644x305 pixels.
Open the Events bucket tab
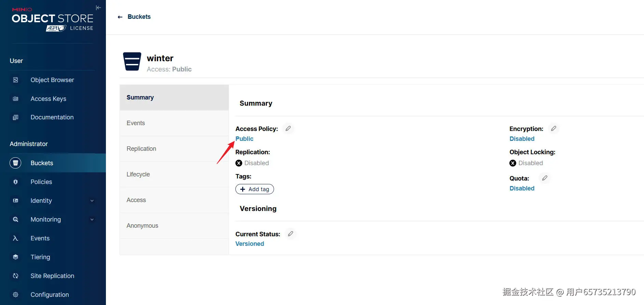tap(136, 123)
